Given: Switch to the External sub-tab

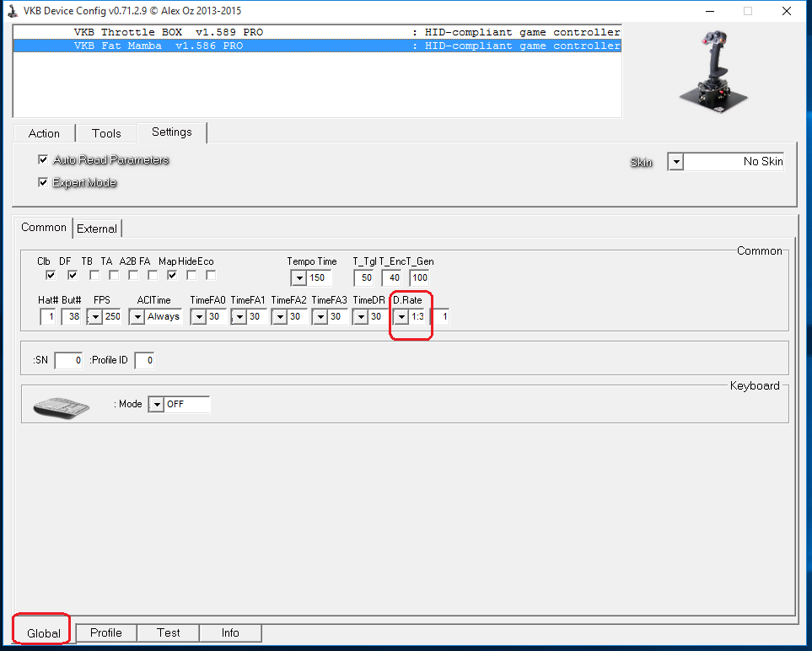Looking at the screenshot, I should 97,229.
